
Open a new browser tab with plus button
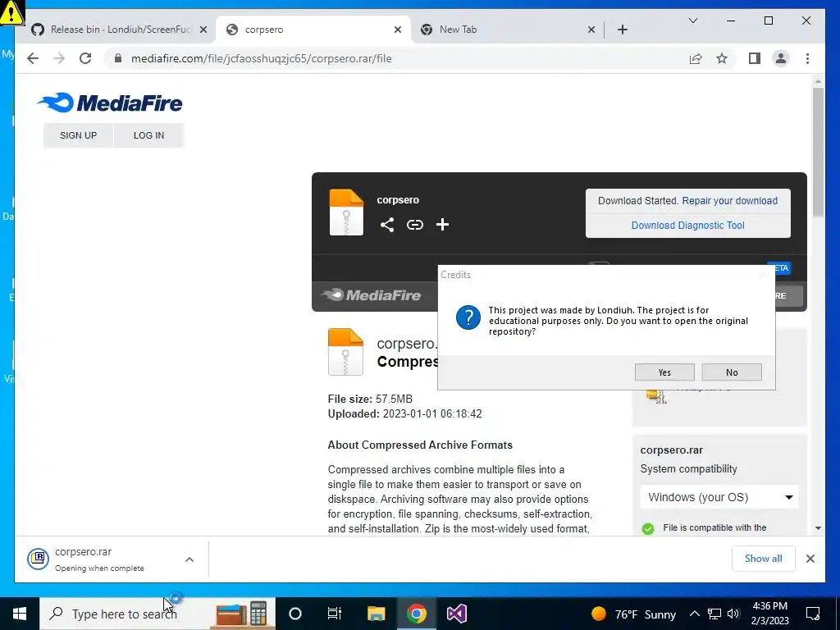622,30
